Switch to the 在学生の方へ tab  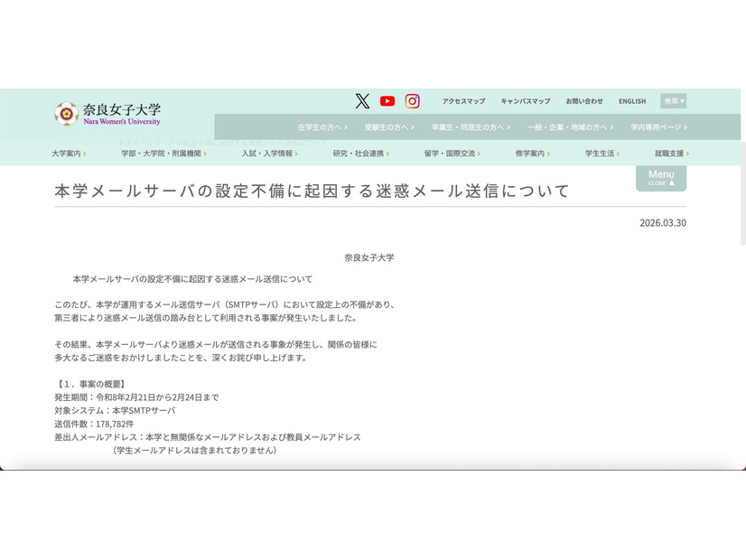(x=322, y=127)
